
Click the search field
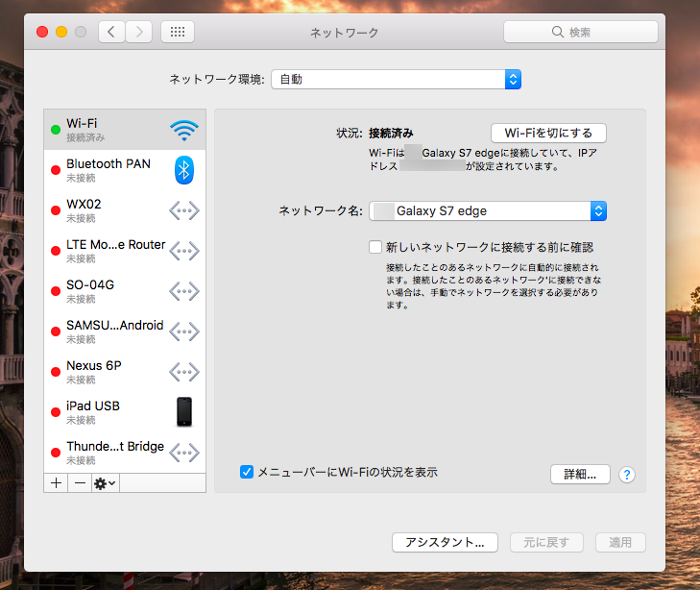pyautogui.click(x=580, y=32)
